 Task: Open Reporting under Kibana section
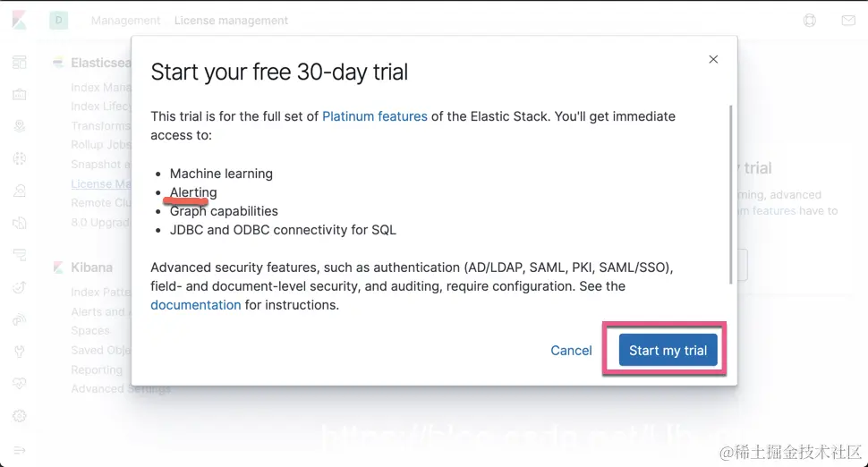coord(97,369)
